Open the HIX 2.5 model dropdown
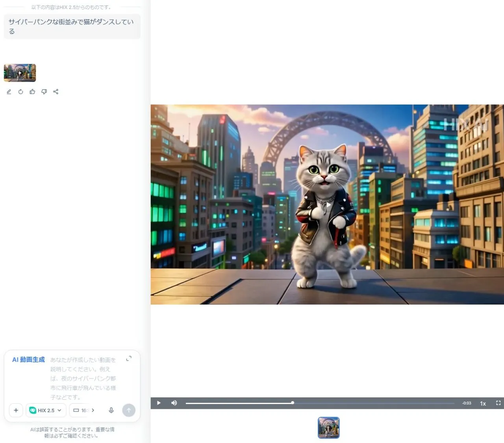 click(46, 410)
